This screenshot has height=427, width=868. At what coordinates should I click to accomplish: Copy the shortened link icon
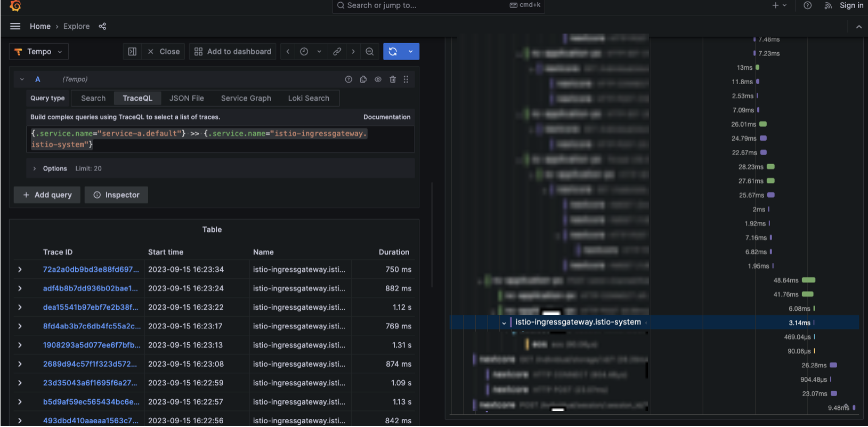pos(337,52)
